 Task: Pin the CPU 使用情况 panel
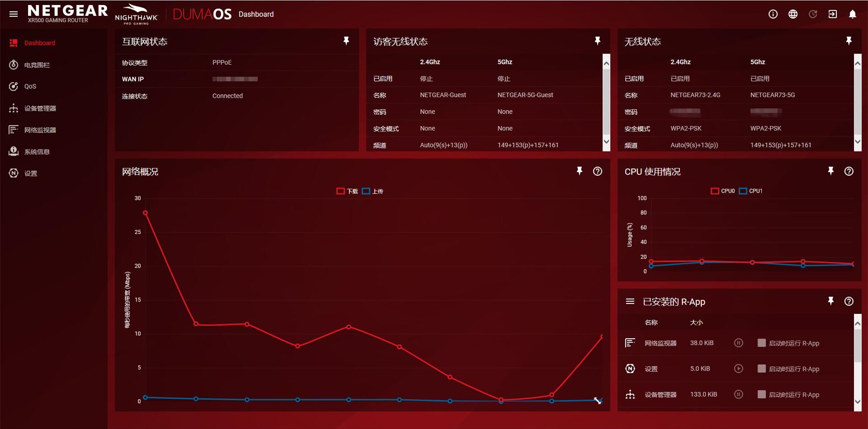click(x=830, y=171)
